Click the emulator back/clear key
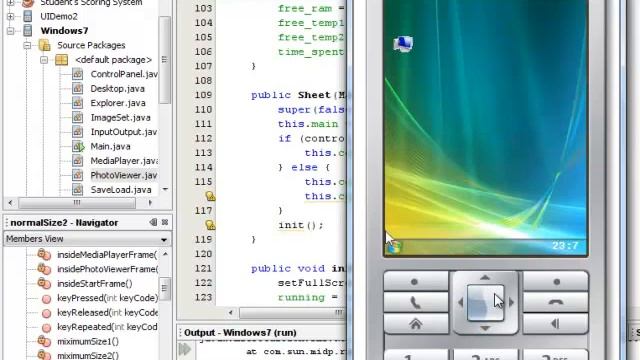This screenshot has height=360, width=640. pyautogui.click(x=556, y=324)
